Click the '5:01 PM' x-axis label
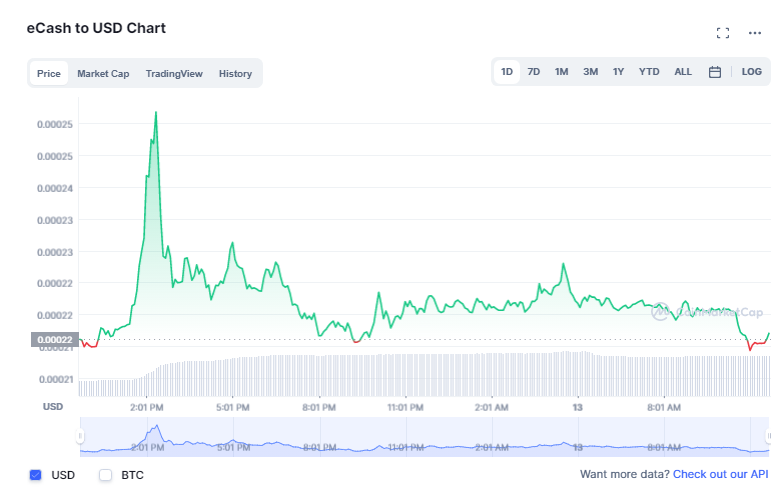 click(232, 408)
